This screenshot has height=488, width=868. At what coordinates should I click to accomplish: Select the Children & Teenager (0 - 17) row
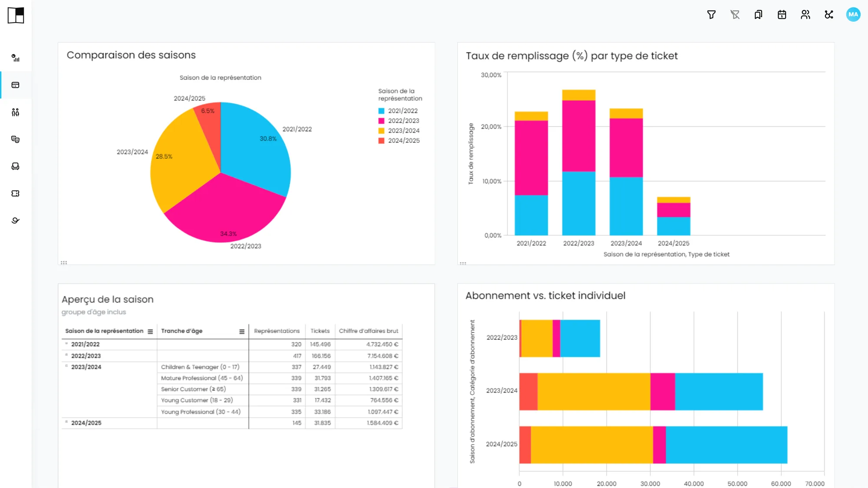[279, 367]
